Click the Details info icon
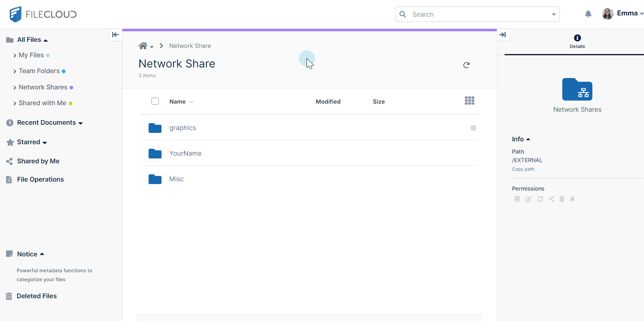 coord(577,38)
